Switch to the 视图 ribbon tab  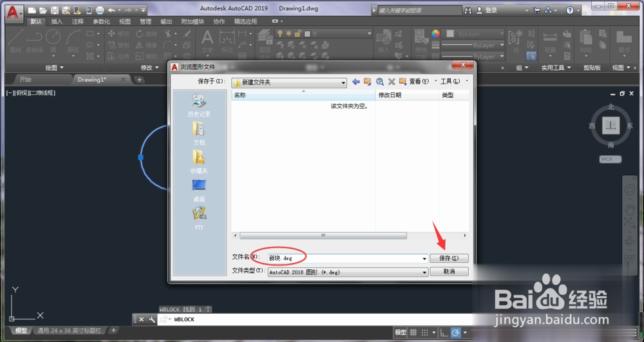124,21
